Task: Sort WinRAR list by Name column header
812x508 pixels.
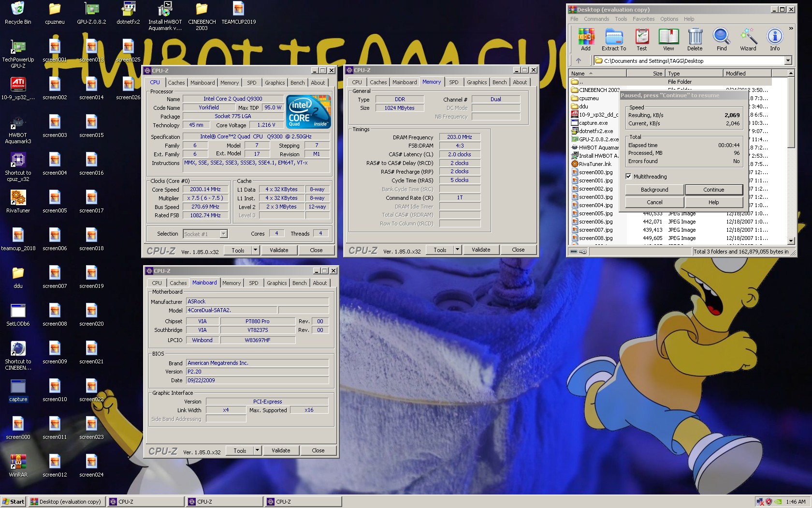Action: click(x=598, y=74)
